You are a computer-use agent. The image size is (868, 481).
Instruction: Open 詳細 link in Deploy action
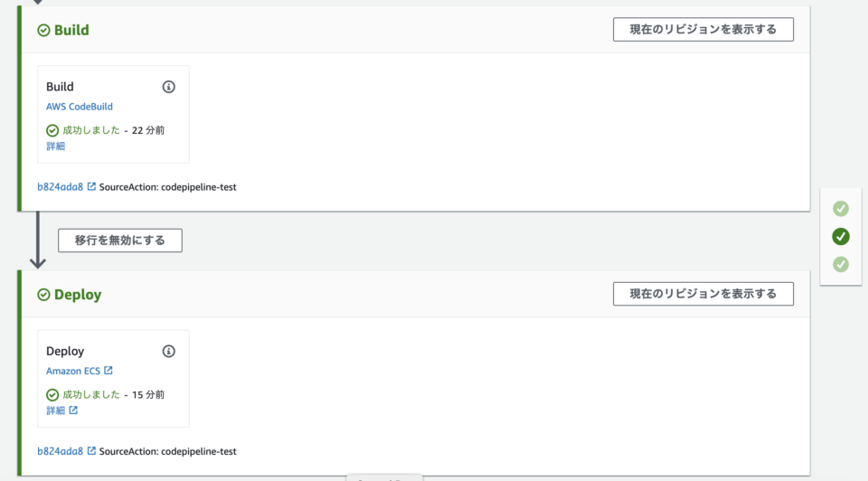(x=56, y=410)
